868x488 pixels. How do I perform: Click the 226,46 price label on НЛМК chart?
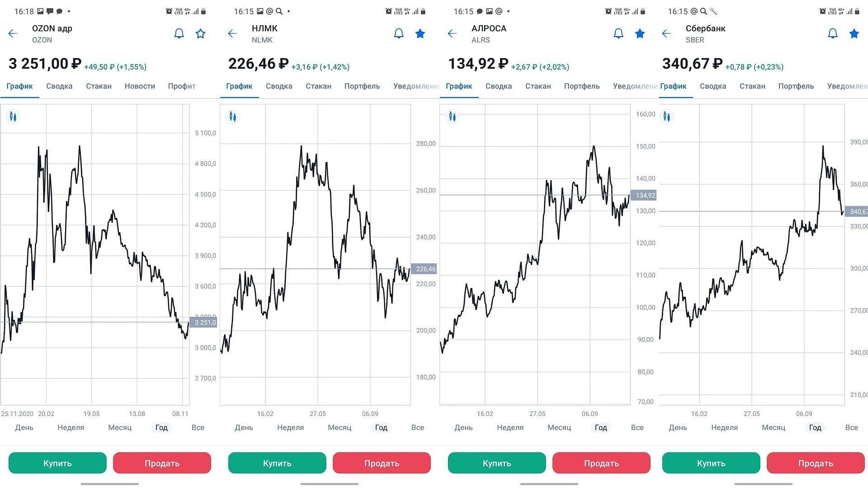425,269
